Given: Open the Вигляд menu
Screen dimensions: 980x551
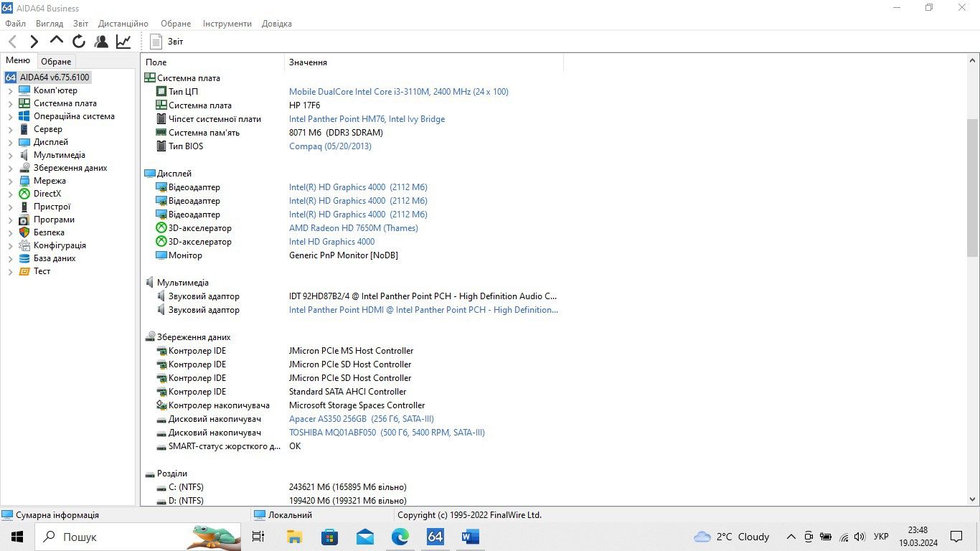Looking at the screenshot, I should click(x=50, y=24).
